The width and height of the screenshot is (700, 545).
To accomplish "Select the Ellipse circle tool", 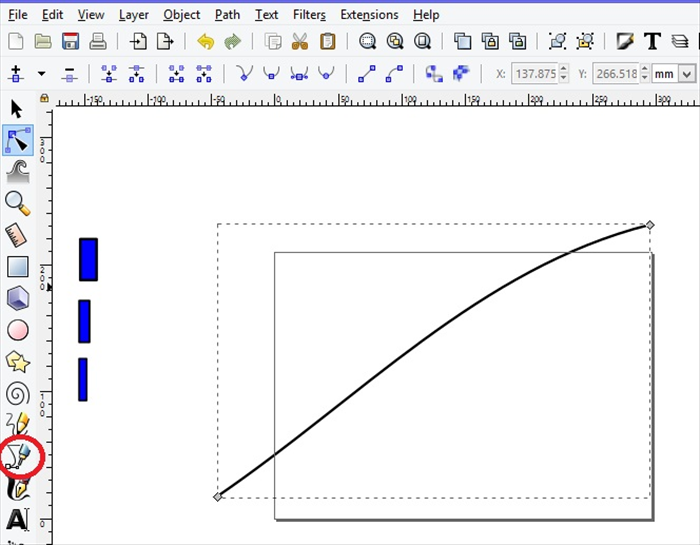I will click(x=18, y=330).
